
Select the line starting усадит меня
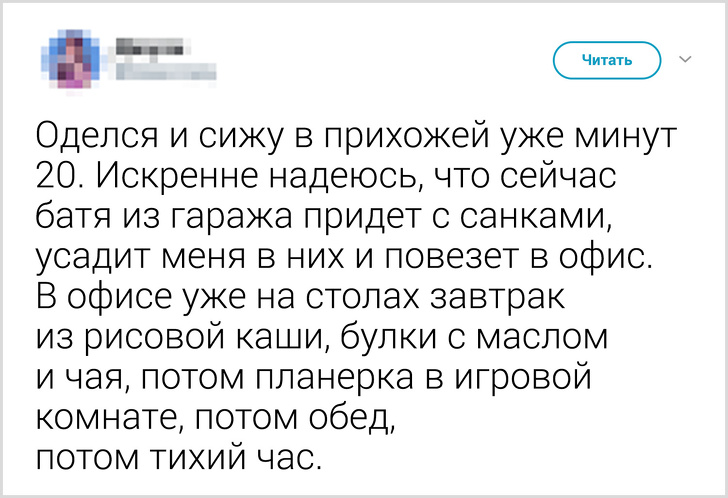tap(344, 258)
